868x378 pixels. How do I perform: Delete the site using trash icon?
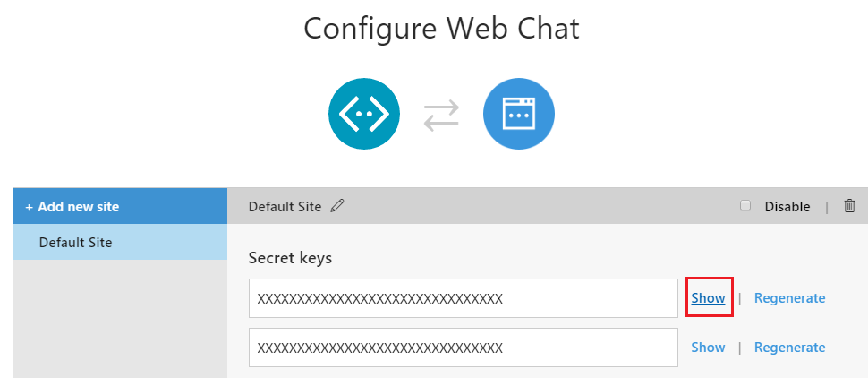(x=849, y=206)
